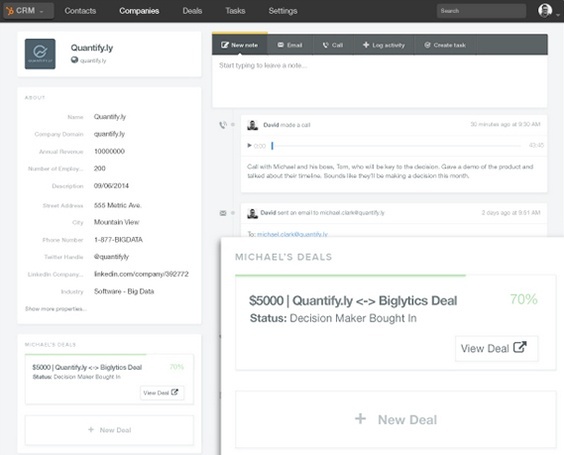
Task: Click the large New Deal button
Action: [x=396, y=419]
